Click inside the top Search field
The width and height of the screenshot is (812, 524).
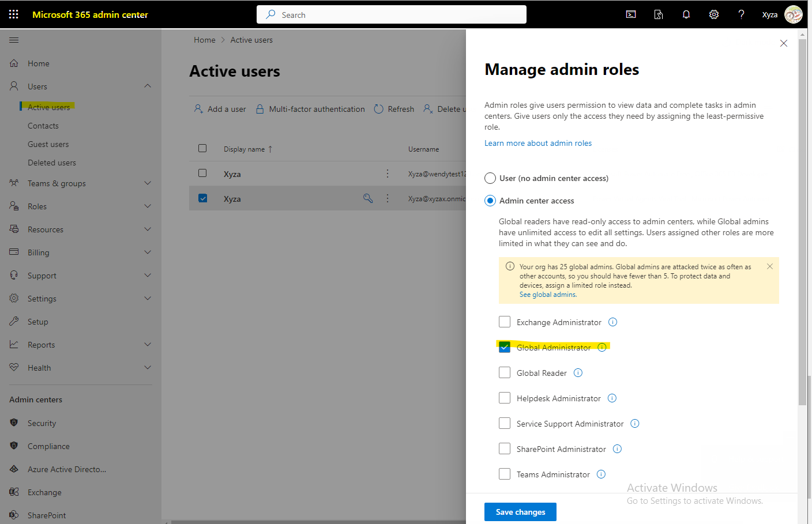click(392, 14)
